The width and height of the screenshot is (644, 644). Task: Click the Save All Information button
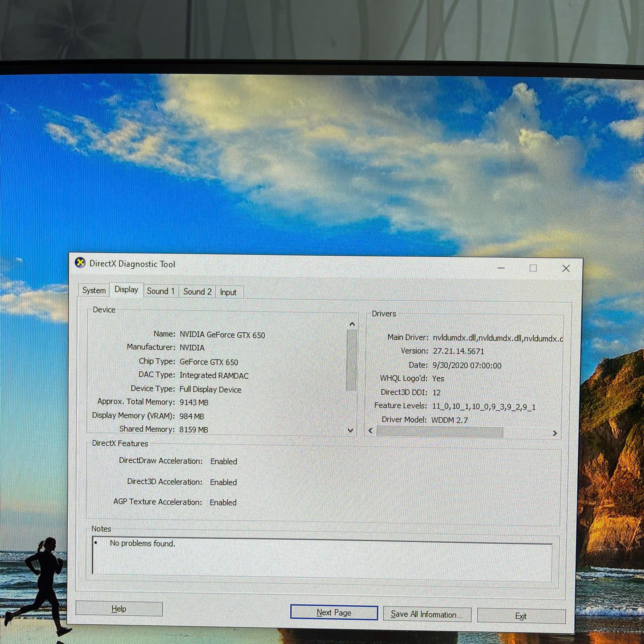428,614
